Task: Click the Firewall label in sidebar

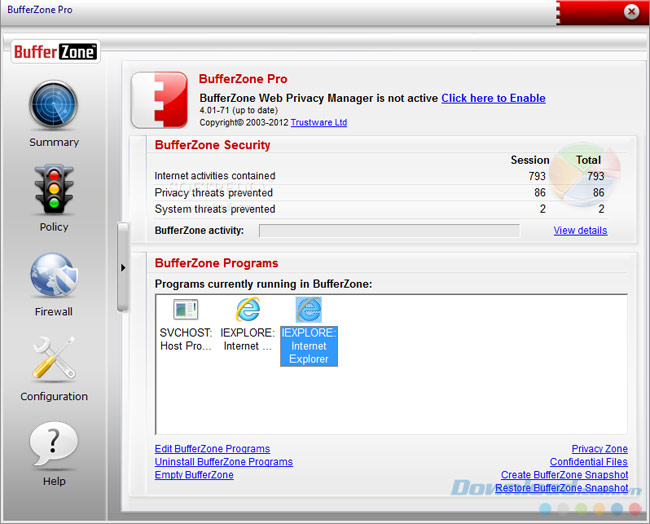Action: 54,312
